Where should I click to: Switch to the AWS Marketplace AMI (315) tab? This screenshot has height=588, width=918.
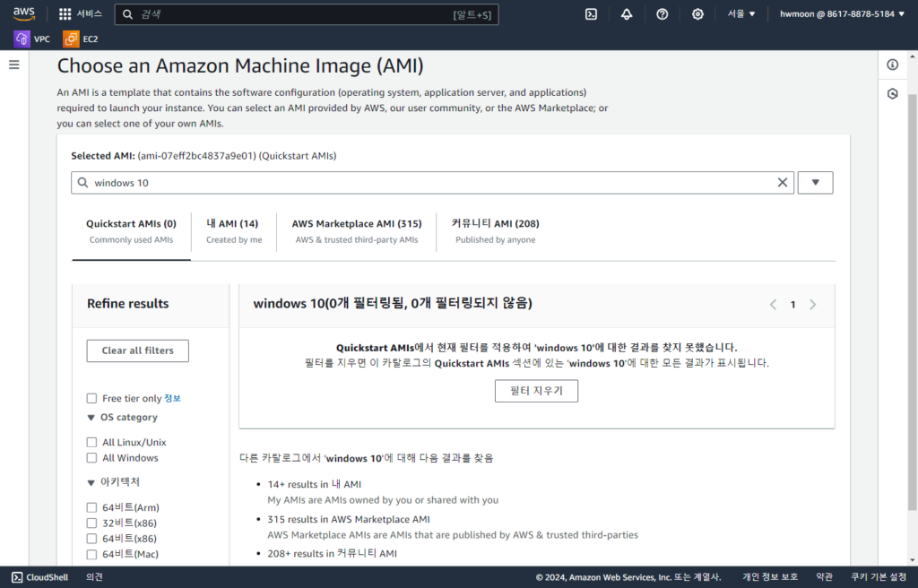coord(357,230)
